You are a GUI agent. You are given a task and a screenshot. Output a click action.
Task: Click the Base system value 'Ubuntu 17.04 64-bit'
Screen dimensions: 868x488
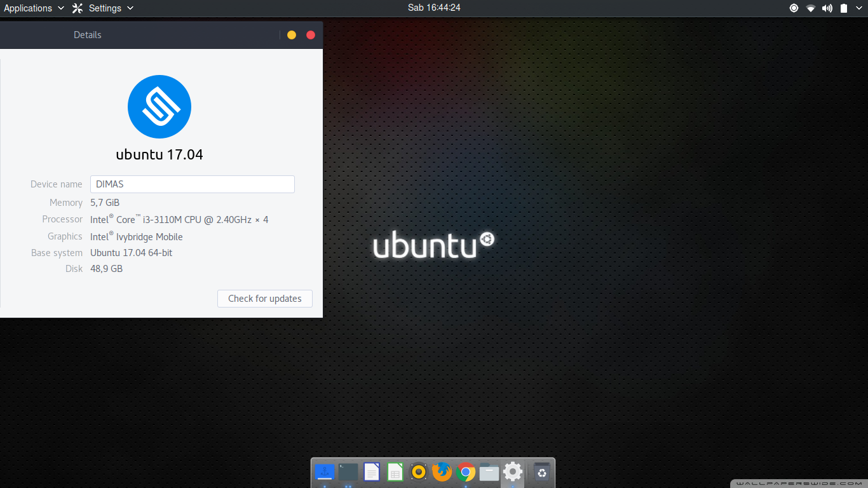[x=132, y=253]
